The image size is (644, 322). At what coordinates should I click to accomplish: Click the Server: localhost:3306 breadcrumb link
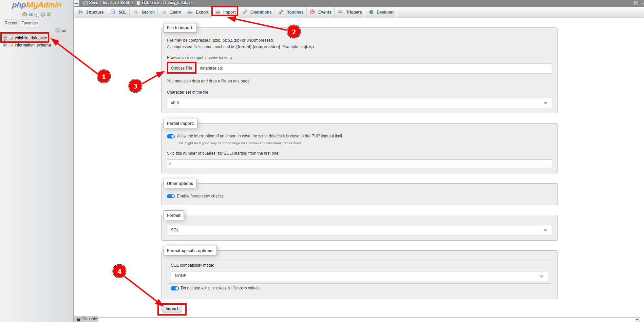[109, 3]
